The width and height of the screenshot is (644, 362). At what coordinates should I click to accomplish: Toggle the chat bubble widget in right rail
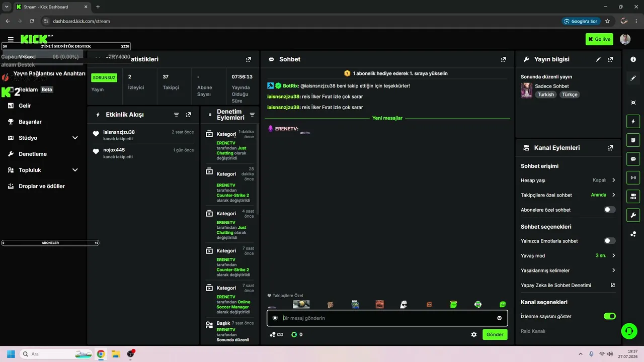click(x=633, y=159)
